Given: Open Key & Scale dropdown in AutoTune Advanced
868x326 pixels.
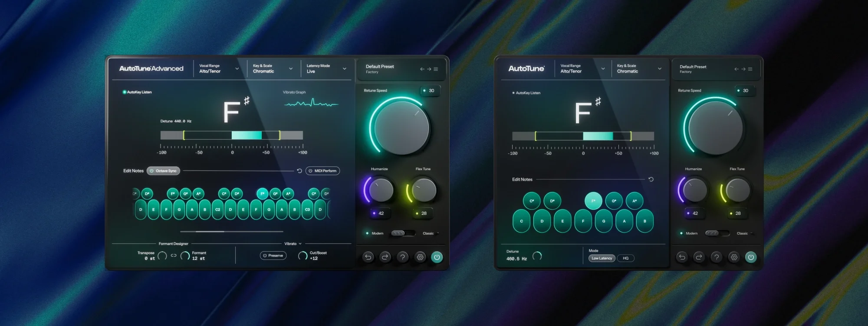Looking at the screenshot, I should (x=273, y=69).
